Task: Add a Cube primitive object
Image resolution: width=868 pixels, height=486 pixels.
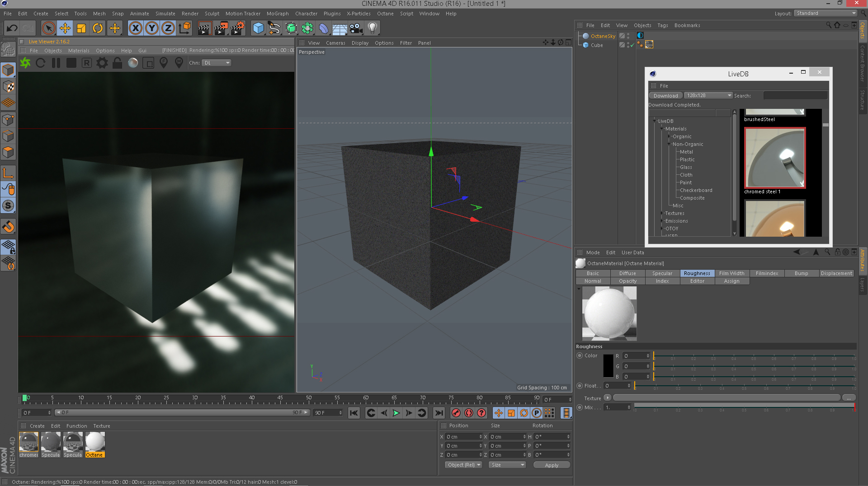Action: (x=258, y=28)
